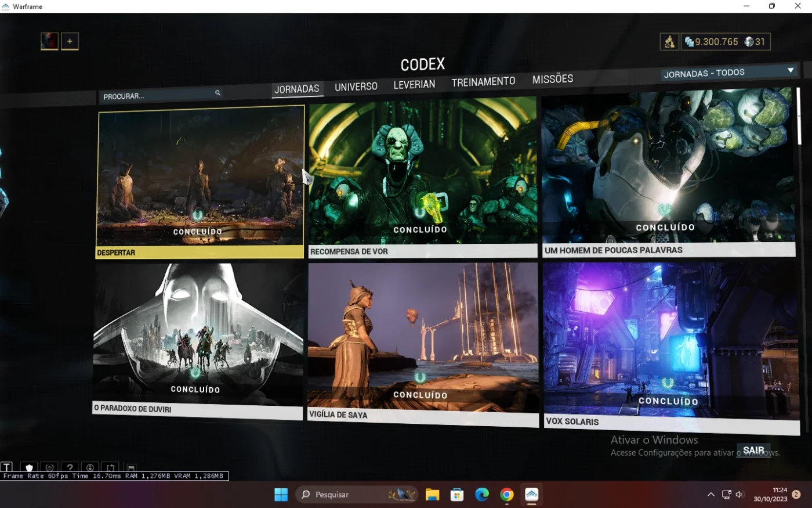Open the Vox Solaris quest card
This screenshot has width=812, height=508.
tap(672, 348)
